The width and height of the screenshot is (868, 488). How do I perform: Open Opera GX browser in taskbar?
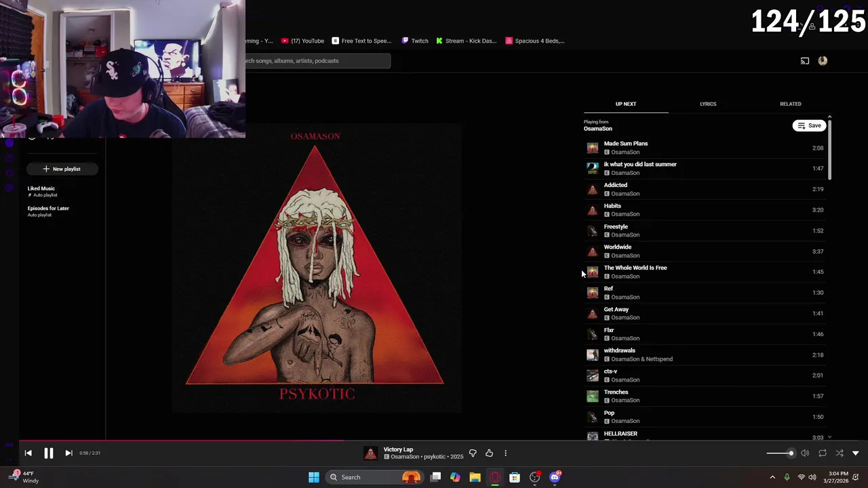pos(495,477)
